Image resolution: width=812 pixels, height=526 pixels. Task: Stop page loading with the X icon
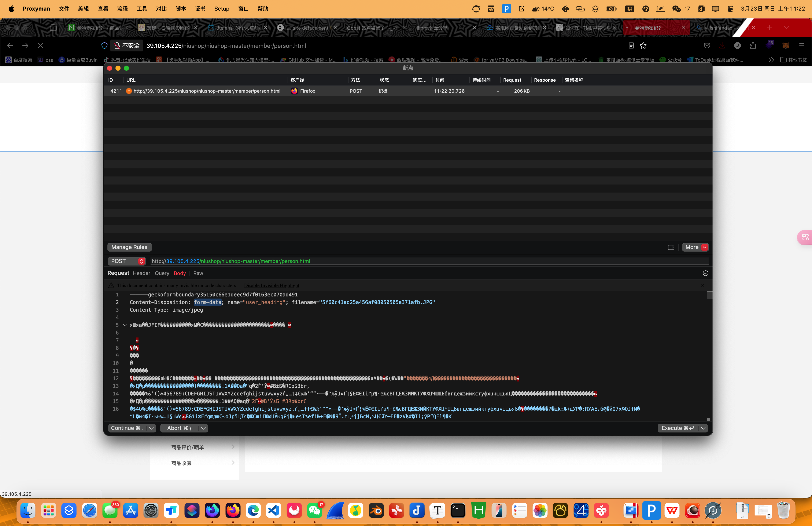coord(41,46)
